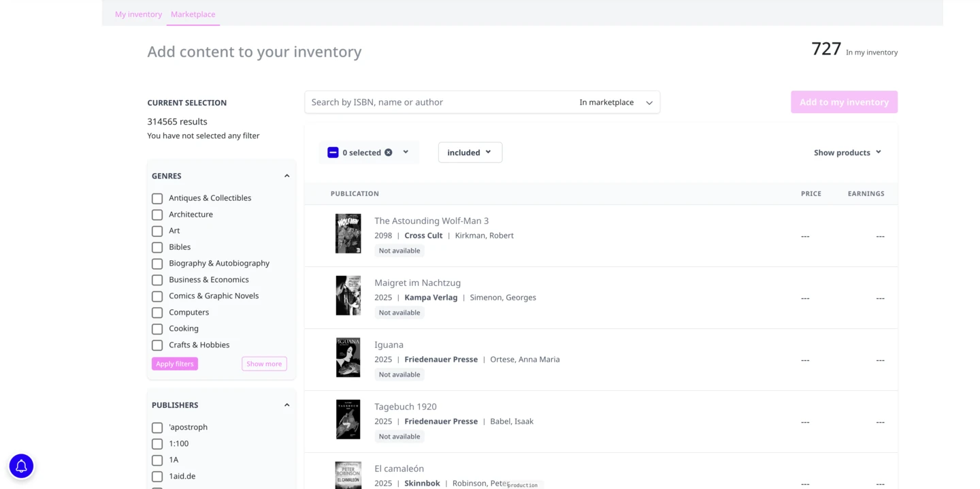Screen dimensions: 980x489
Task: Open the El camaleón cover thumbnail
Action: (348, 475)
